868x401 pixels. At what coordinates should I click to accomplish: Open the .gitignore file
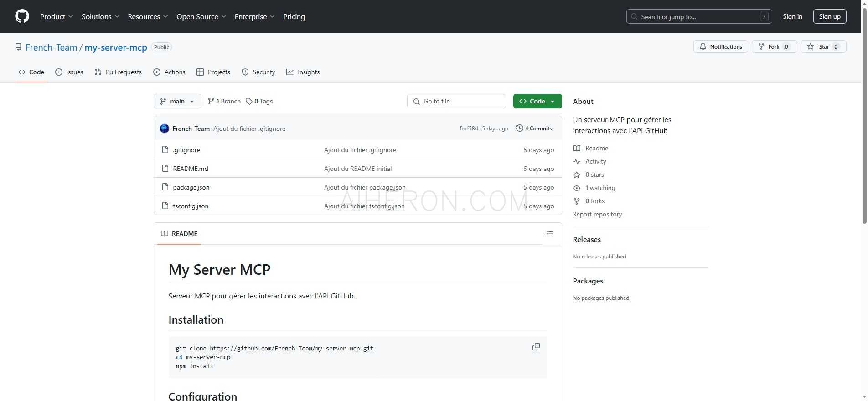(186, 150)
